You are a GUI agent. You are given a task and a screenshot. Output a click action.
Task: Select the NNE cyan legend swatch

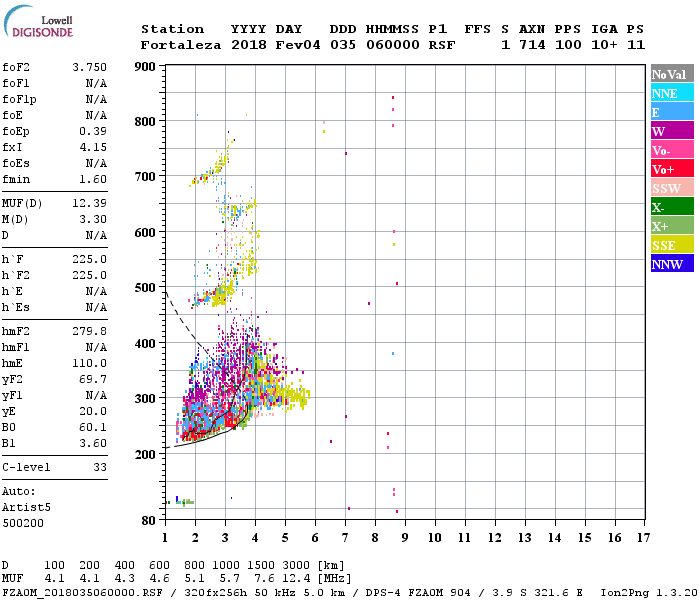pos(672,93)
